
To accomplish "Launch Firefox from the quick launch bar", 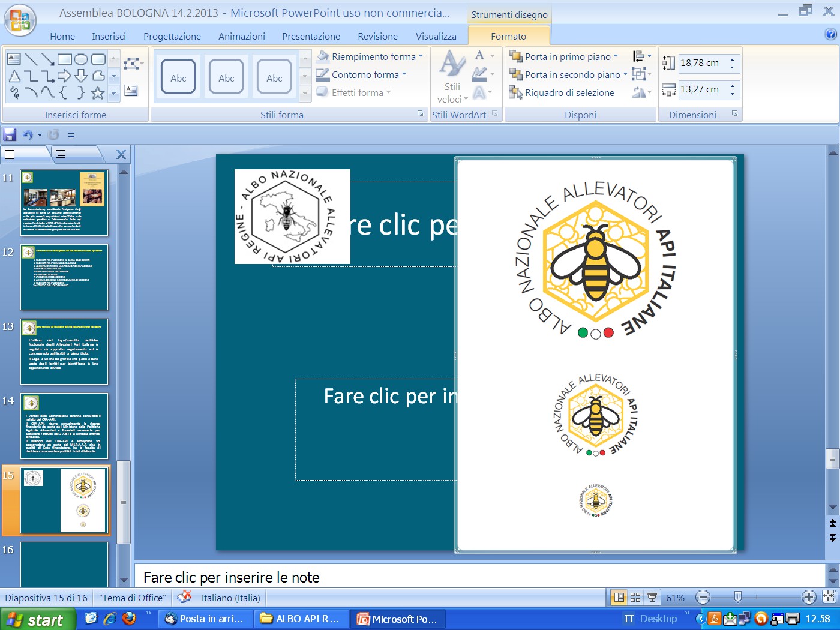I will click(x=129, y=619).
